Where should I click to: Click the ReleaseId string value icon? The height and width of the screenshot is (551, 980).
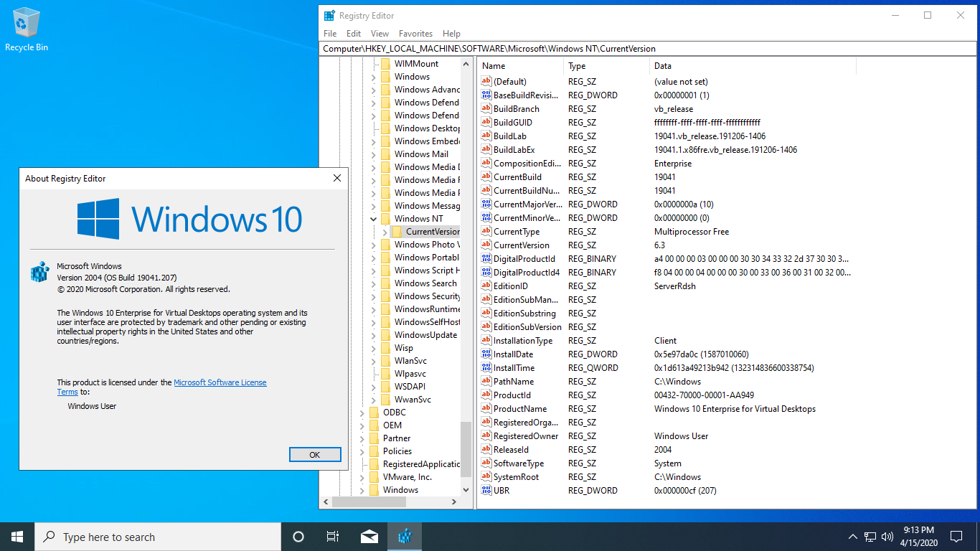pos(486,450)
